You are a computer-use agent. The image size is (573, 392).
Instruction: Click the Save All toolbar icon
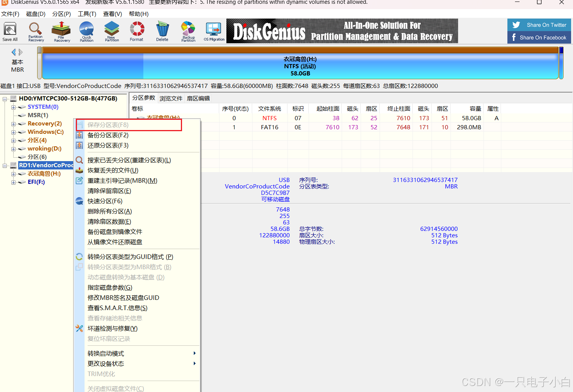point(10,31)
